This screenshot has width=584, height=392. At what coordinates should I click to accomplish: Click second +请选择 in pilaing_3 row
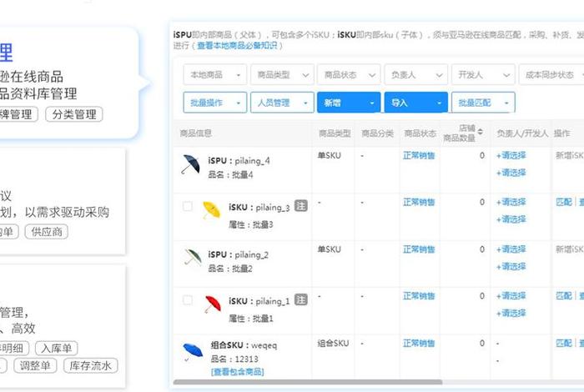click(511, 219)
